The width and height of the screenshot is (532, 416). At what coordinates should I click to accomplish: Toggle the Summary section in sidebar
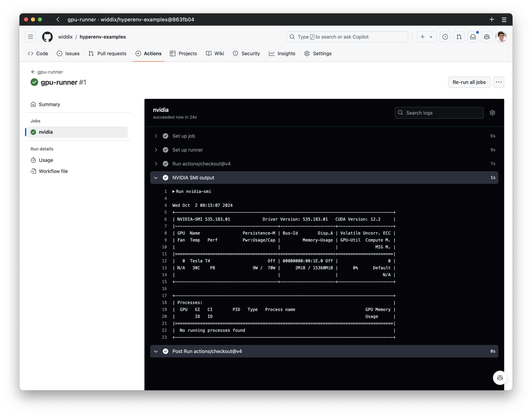[x=49, y=104]
